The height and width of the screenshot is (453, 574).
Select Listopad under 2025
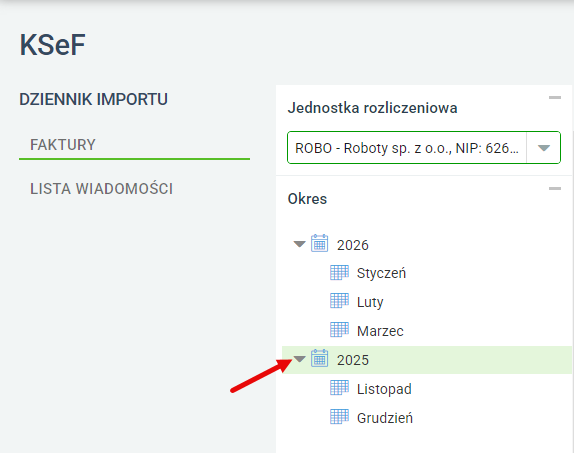pyautogui.click(x=384, y=389)
